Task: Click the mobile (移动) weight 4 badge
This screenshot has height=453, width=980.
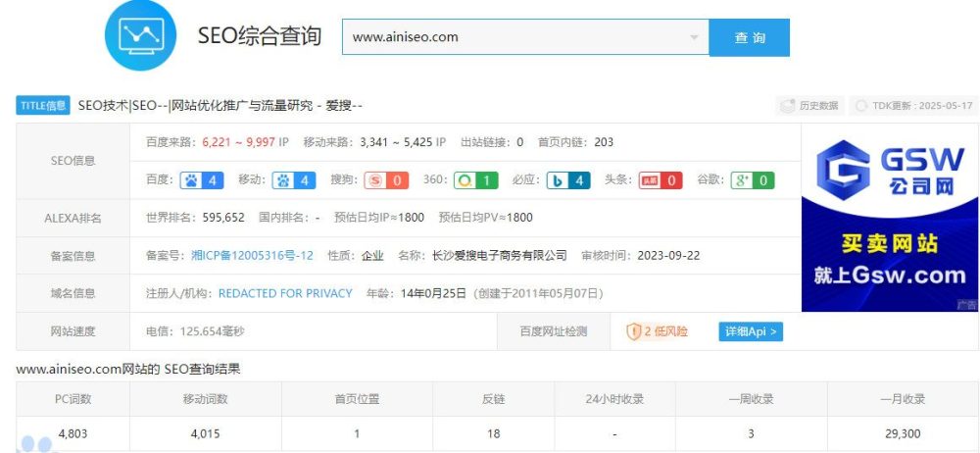Action: (294, 180)
